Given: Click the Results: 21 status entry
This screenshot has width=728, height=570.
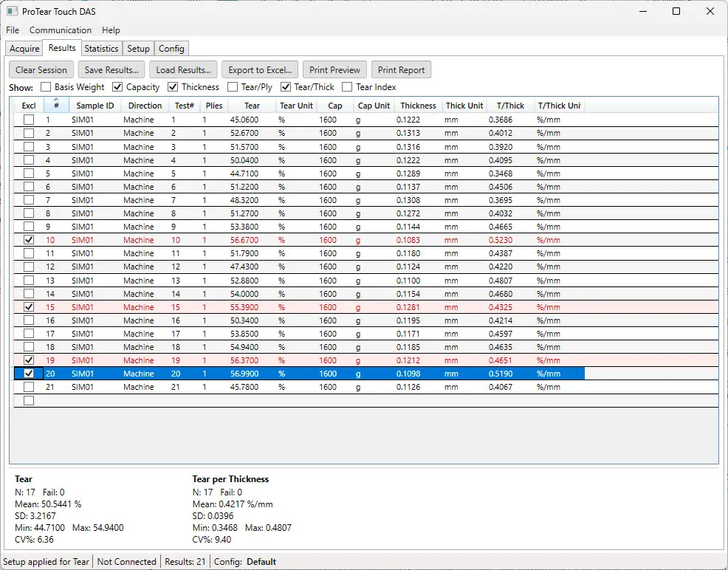Looking at the screenshot, I should (185, 562).
